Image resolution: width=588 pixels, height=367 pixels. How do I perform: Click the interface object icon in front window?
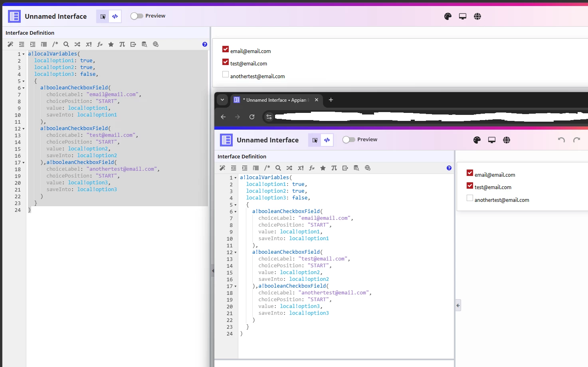coord(226,140)
